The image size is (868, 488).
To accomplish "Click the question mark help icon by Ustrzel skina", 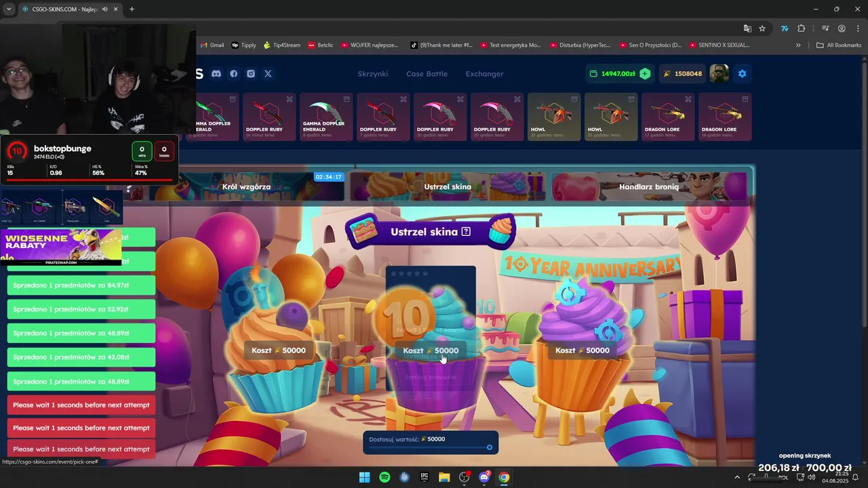I will (x=466, y=232).
